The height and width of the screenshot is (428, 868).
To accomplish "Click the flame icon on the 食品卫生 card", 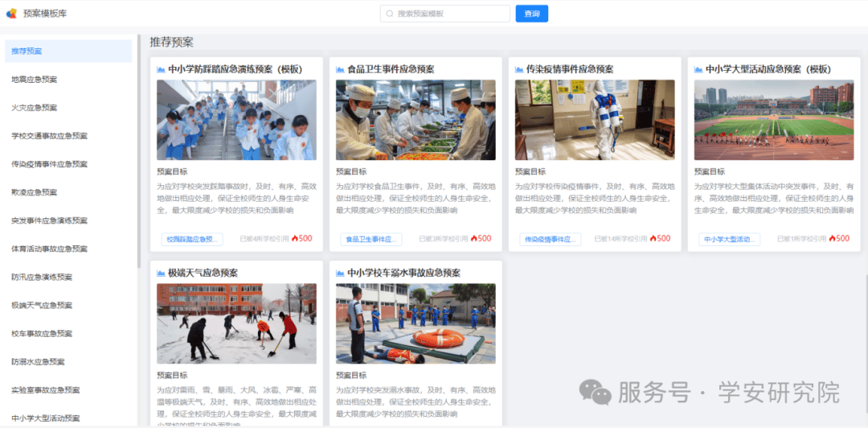I will tap(474, 239).
